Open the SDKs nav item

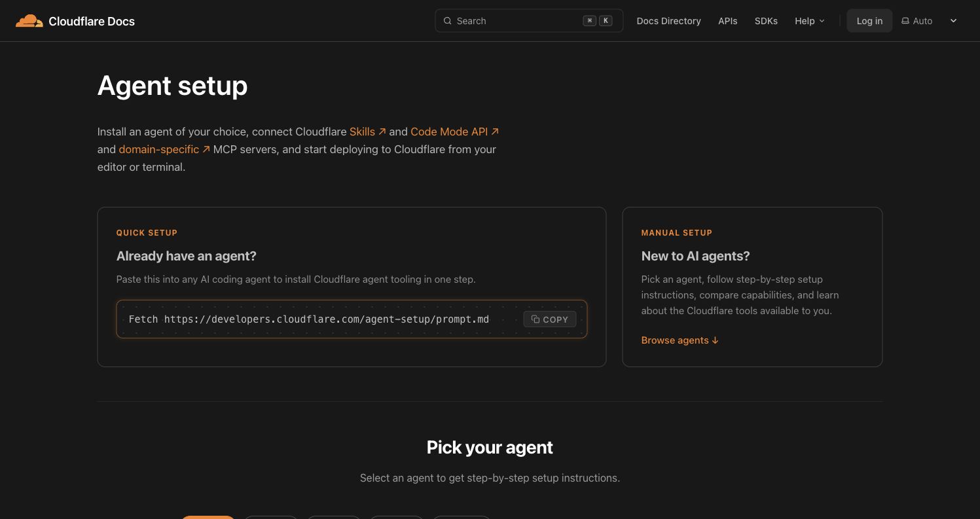coord(766,21)
